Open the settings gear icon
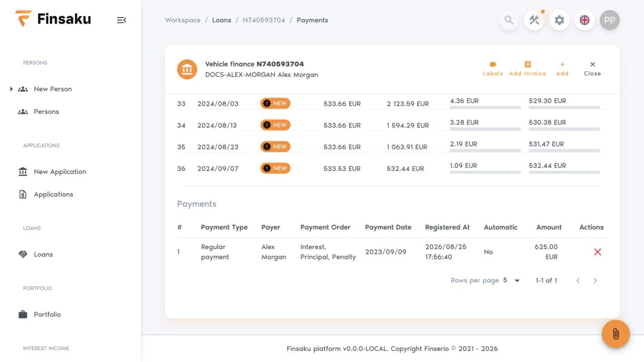This screenshot has height=362, width=644. point(559,20)
